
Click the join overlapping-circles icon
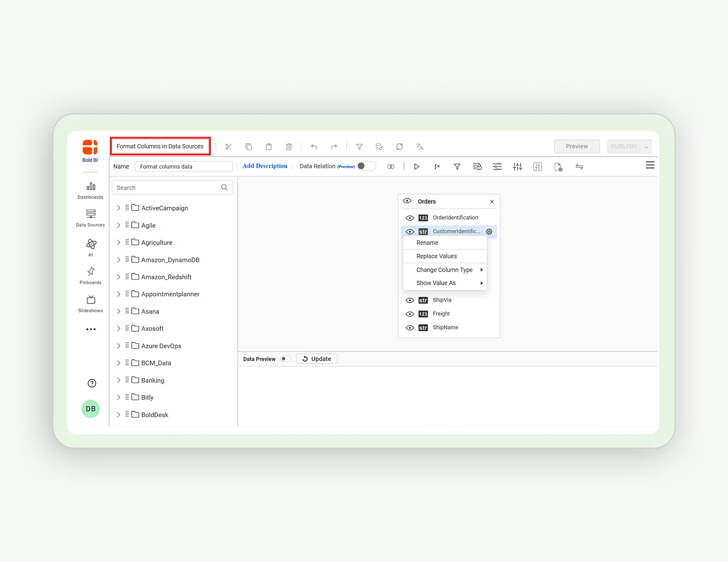tap(391, 167)
